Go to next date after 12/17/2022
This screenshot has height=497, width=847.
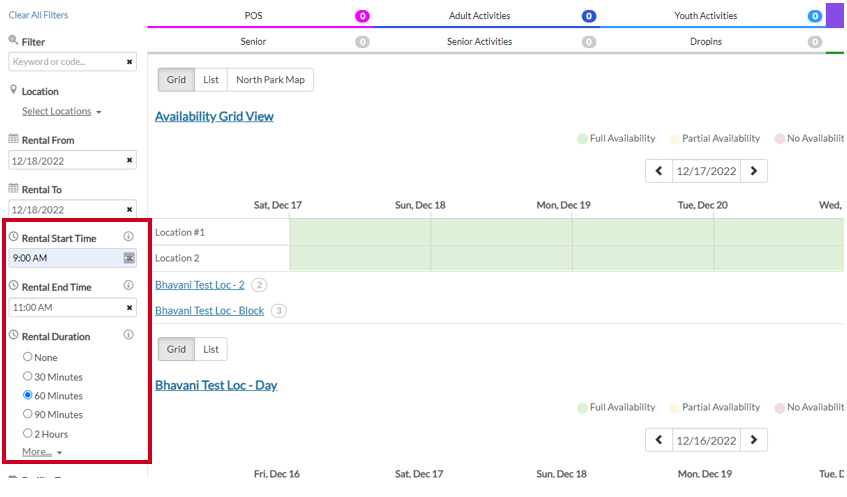[754, 171]
